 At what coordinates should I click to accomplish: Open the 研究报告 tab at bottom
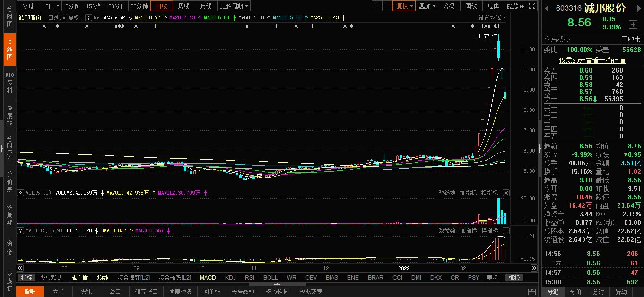point(146,291)
